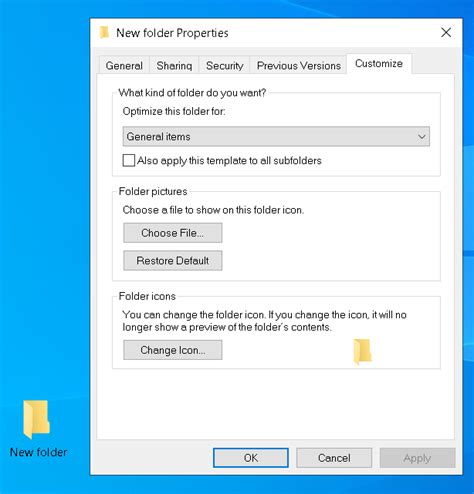Confirm with the OK button
Viewport: 474px width, 494px height.
[x=251, y=458]
